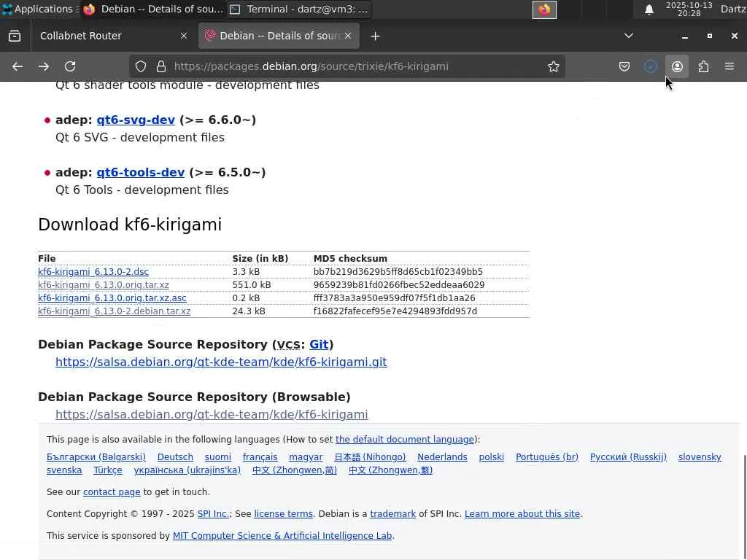Screen dimensions: 747x560
Task: Download kf6-kirigami_6.13.0.orig.tar.xz.asc signature
Action: (x=112, y=298)
